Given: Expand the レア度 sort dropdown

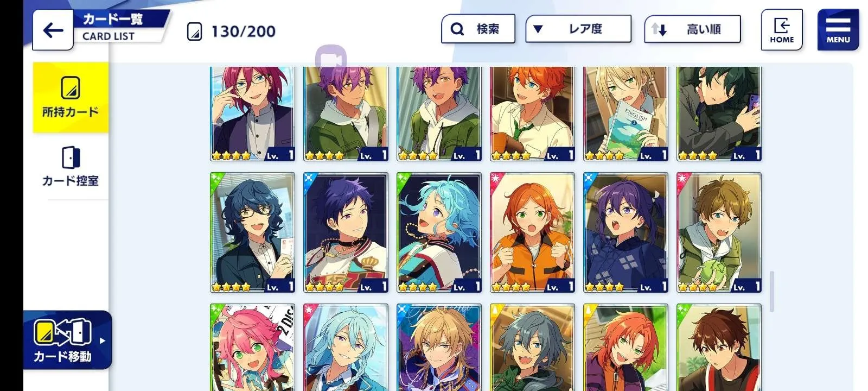Looking at the screenshot, I should coord(578,29).
